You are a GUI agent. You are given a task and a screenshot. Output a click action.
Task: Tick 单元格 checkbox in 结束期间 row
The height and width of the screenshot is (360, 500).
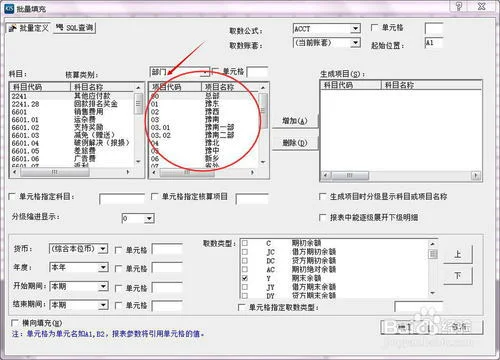(118, 305)
